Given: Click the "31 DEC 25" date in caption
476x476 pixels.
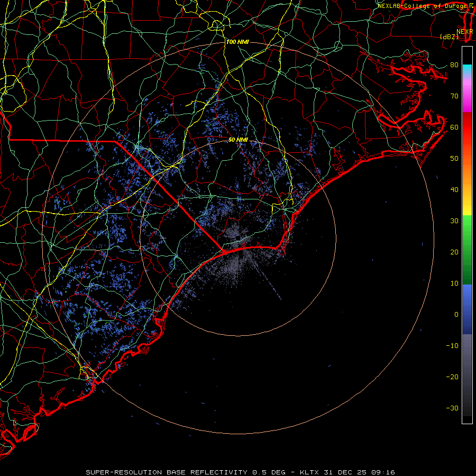Looking at the screenshot, I should pyautogui.click(x=345, y=472).
